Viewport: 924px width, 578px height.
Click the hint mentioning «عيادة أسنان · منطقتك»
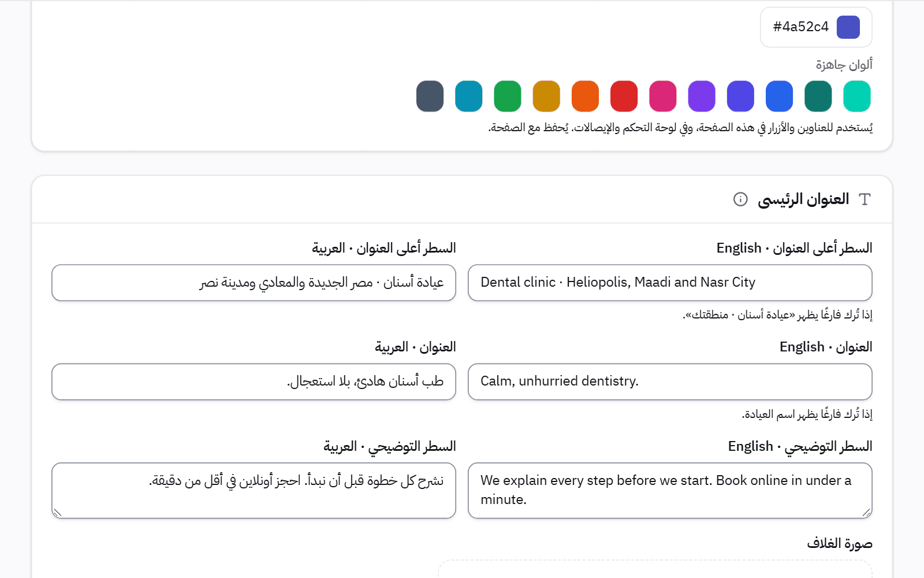[777, 315]
